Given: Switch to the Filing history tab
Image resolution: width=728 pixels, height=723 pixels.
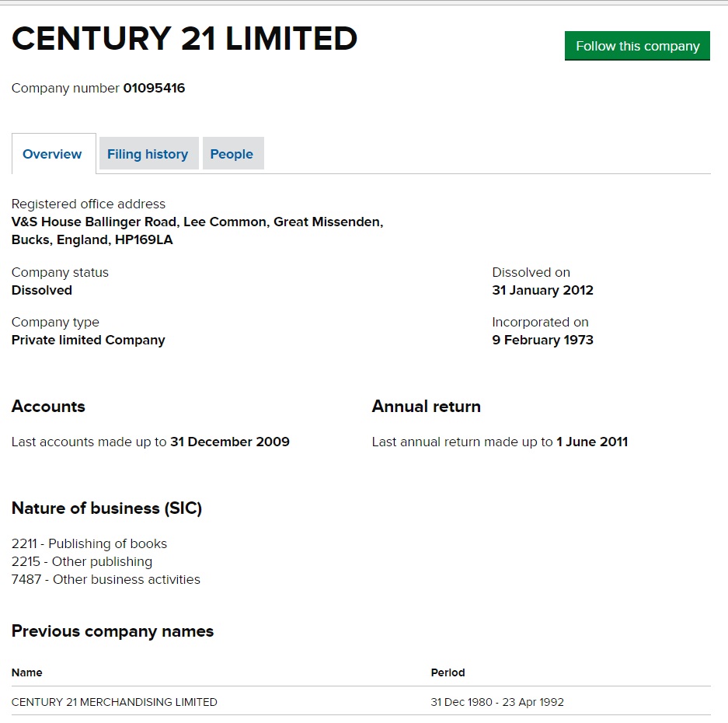Looking at the screenshot, I should pyautogui.click(x=148, y=154).
